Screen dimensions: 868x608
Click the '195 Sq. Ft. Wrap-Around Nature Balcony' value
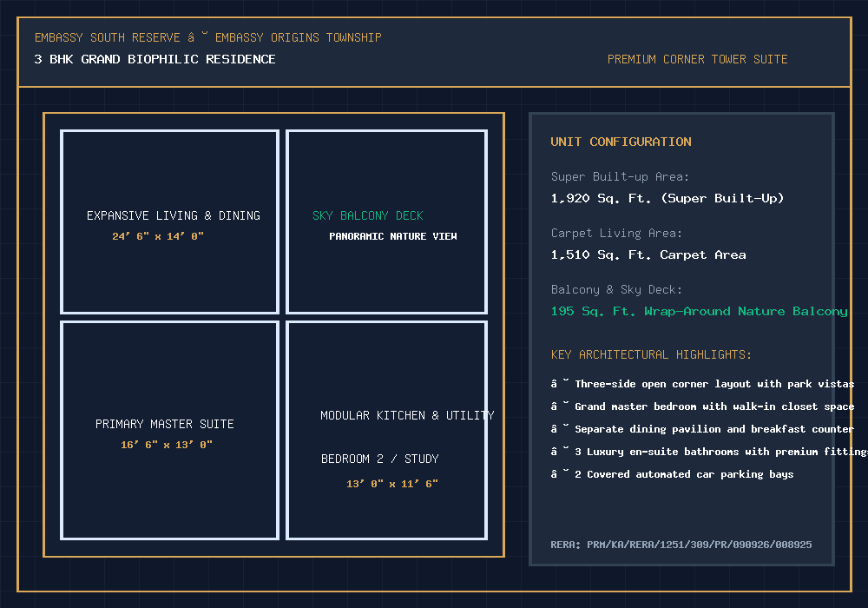coord(699,311)
